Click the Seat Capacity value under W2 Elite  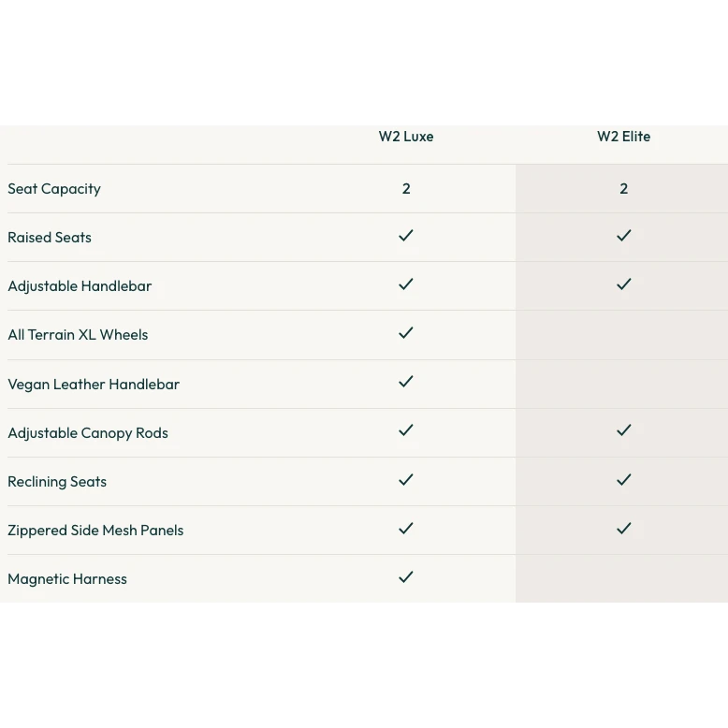pyautogui.click(x=624, y=189)
